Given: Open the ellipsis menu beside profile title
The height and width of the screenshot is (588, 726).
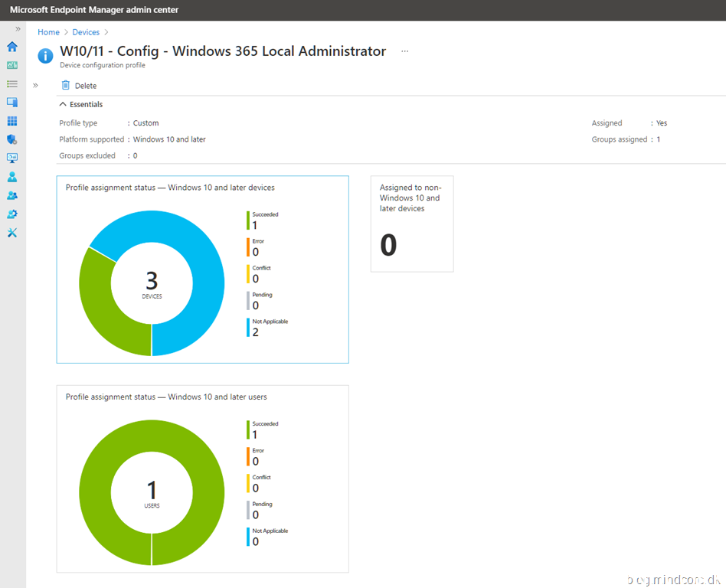Looking at the screenshot, I should pos(405,51).
